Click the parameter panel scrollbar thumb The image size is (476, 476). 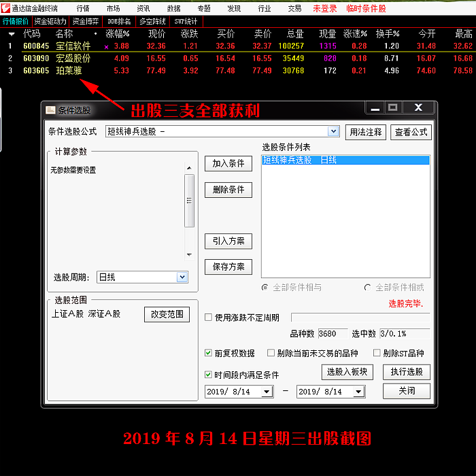point(189,201)
